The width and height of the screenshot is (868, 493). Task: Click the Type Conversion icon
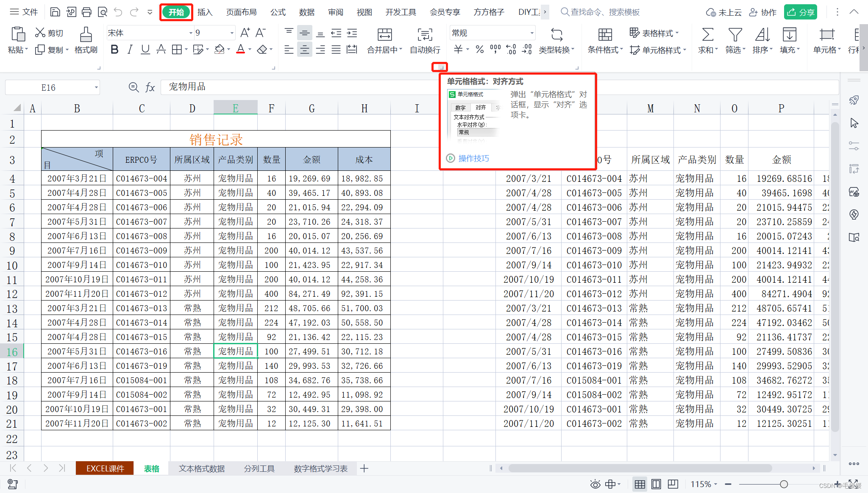coord(556,35)
